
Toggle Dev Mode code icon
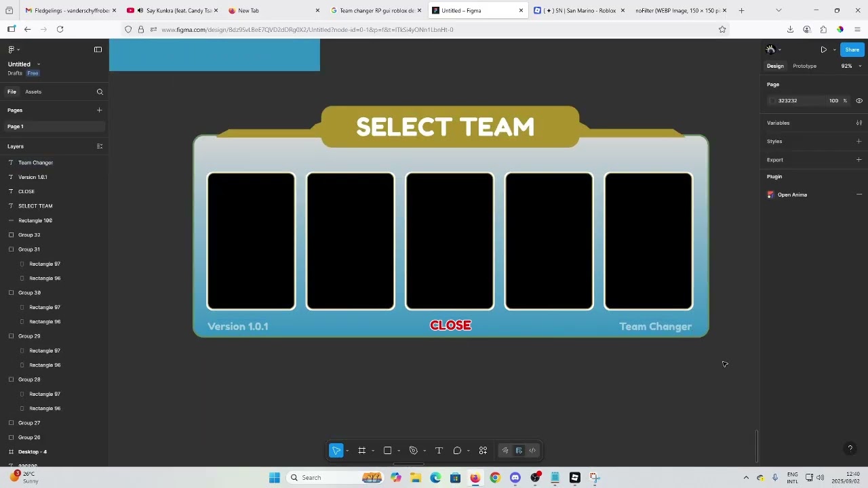click(x=532, y=451)
